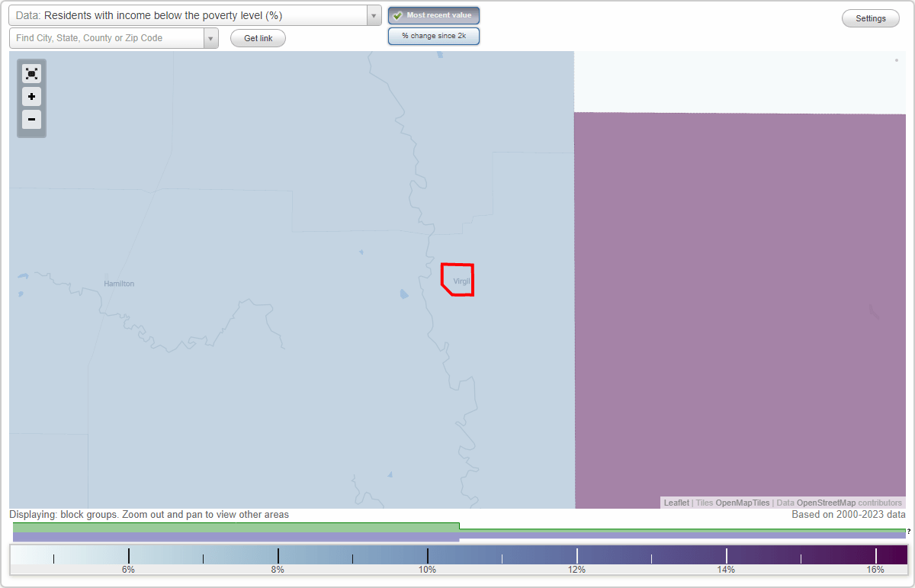Click the green checkmark on Most recent value
Screen dimensions: 915x588
(x=397, y=15)
